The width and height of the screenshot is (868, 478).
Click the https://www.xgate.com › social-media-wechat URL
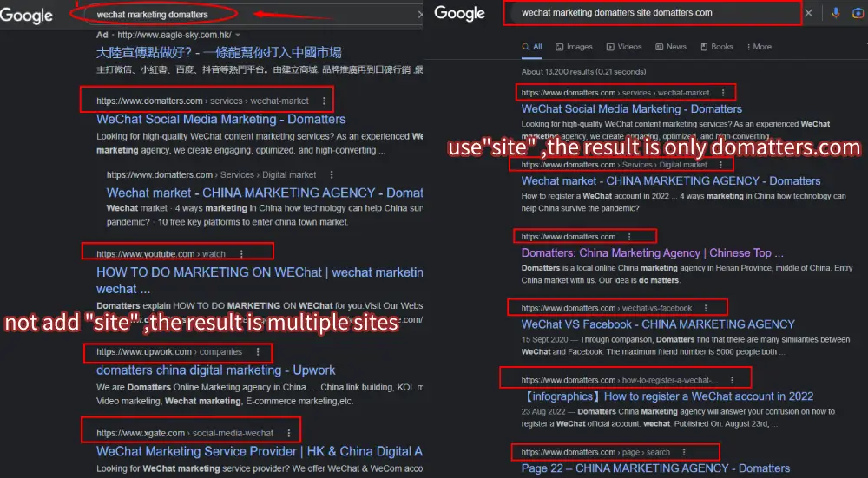coord(185,433)
